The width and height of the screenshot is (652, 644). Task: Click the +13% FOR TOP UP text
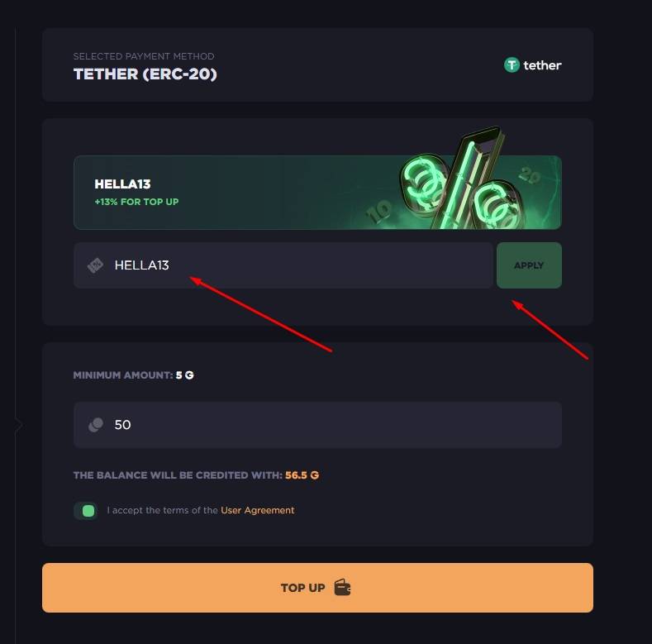coord(136,202)
